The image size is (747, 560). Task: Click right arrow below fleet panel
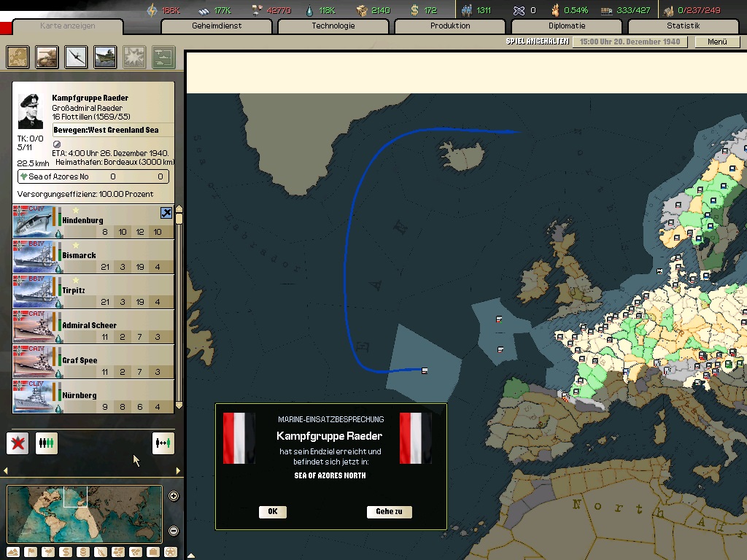click(178, 471)
